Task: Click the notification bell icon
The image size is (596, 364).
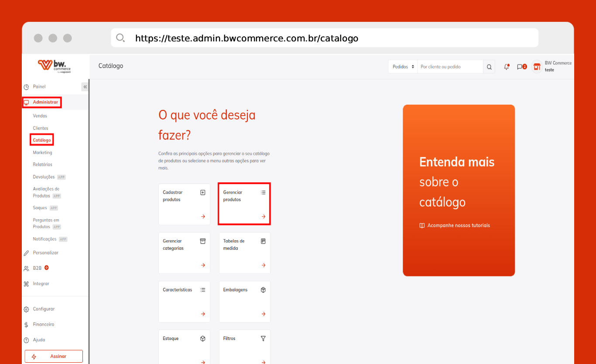Action: coord(507,67)
